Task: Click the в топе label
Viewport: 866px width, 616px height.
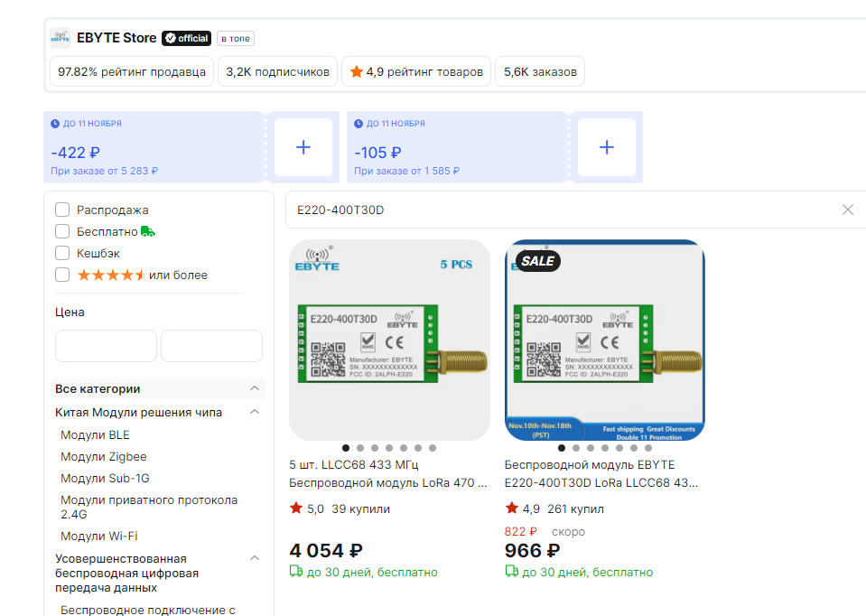Action: pos(236,39)
